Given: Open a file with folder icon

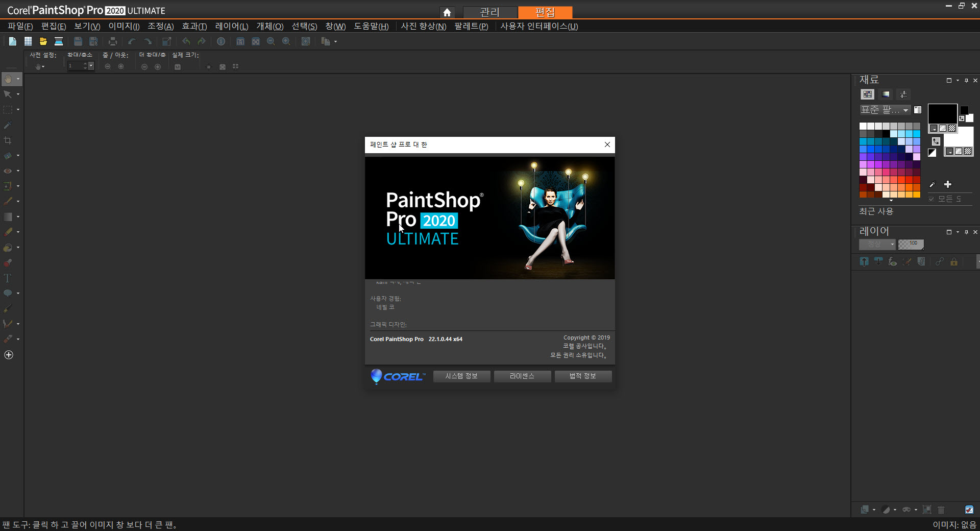Looking at the screenshot, I should (x=43, y=41).
